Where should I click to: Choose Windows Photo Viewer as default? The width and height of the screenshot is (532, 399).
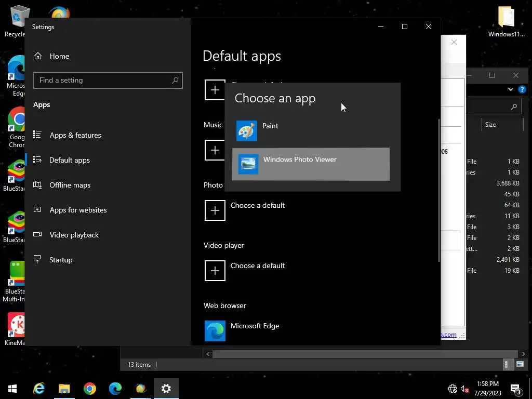pyautogui.click(x=311, y=164)
